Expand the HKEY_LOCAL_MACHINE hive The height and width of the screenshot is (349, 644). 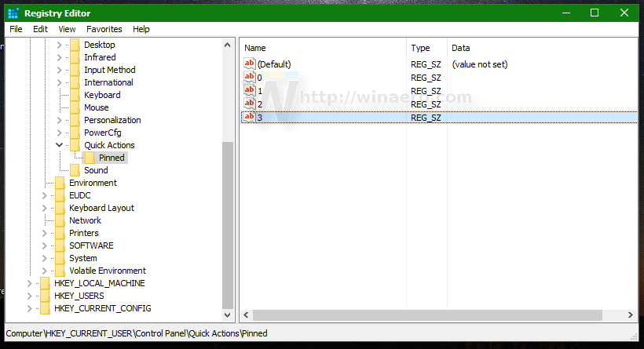pyautogui.click(x=29, y=283)
